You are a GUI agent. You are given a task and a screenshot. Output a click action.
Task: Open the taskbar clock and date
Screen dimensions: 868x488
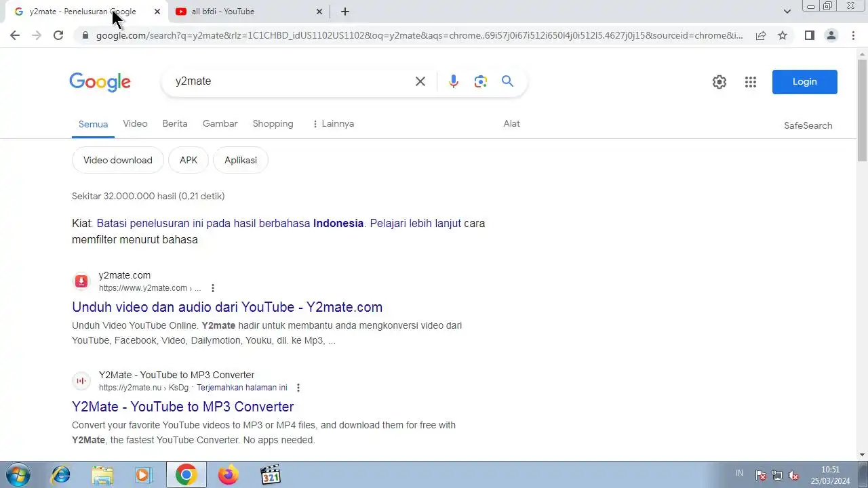(830, 475)
